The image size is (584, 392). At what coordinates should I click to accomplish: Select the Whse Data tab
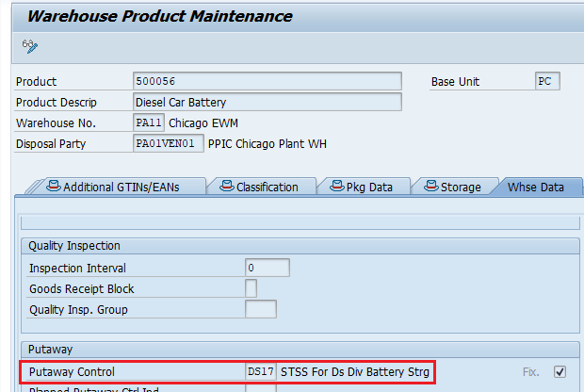pyautogui.click(x=535, y=187)
